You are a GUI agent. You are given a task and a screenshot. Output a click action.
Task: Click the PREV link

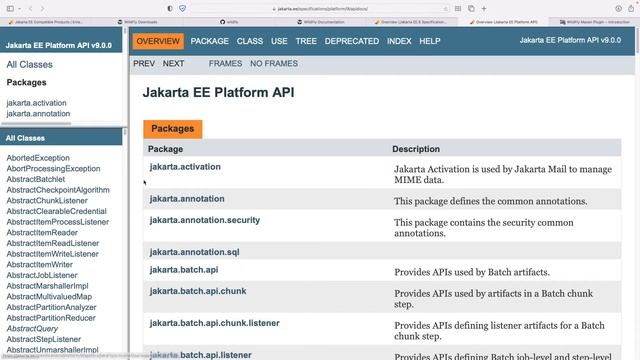(144, 64)
